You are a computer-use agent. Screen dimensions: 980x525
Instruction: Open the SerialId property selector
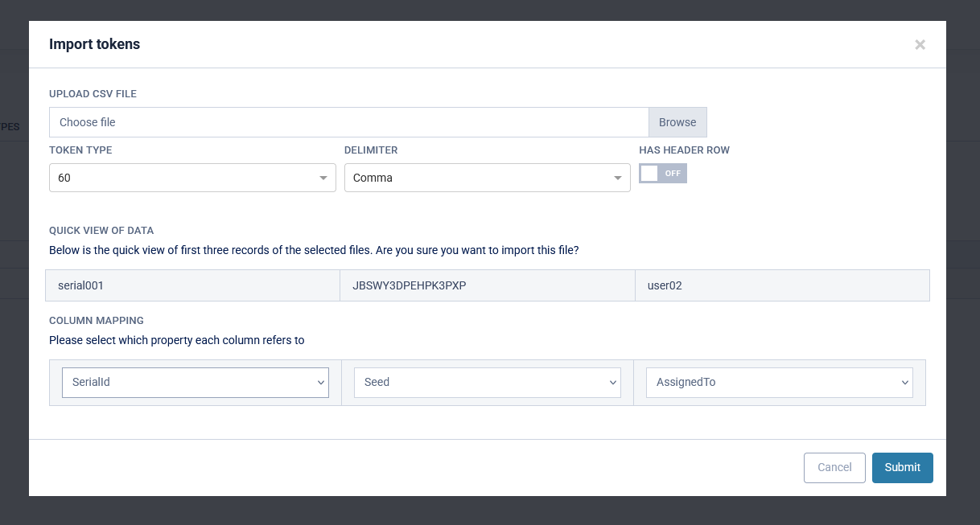click(195, 383)
